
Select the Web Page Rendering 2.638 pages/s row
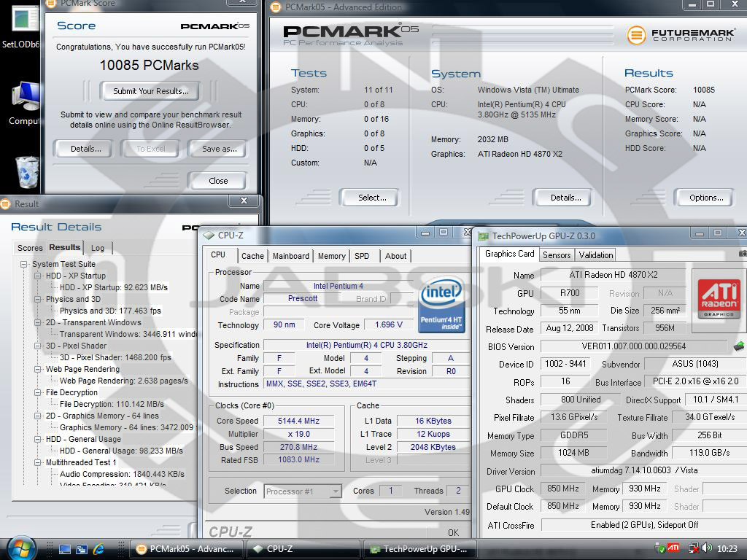123,381
